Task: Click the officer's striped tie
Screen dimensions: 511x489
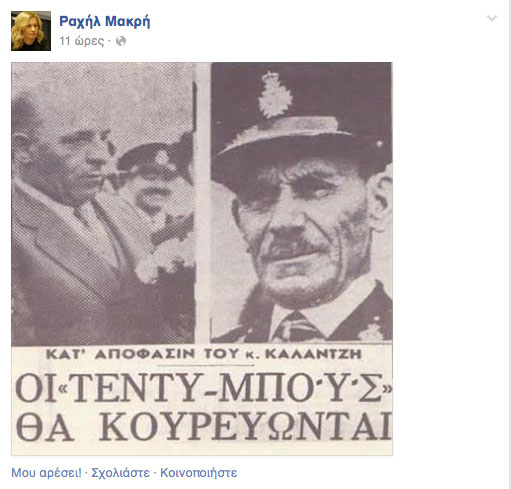Action: pyautogui.click(x=298, y=327)
